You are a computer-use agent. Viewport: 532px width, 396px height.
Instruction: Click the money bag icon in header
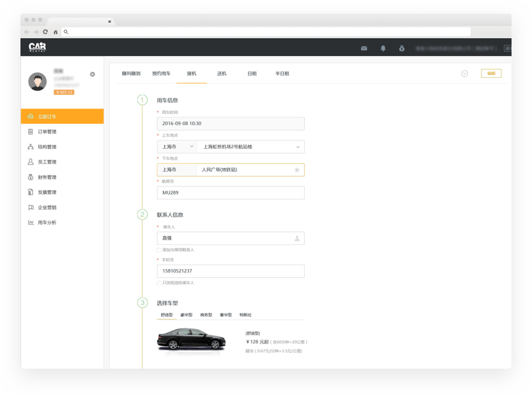coord(402,48)
